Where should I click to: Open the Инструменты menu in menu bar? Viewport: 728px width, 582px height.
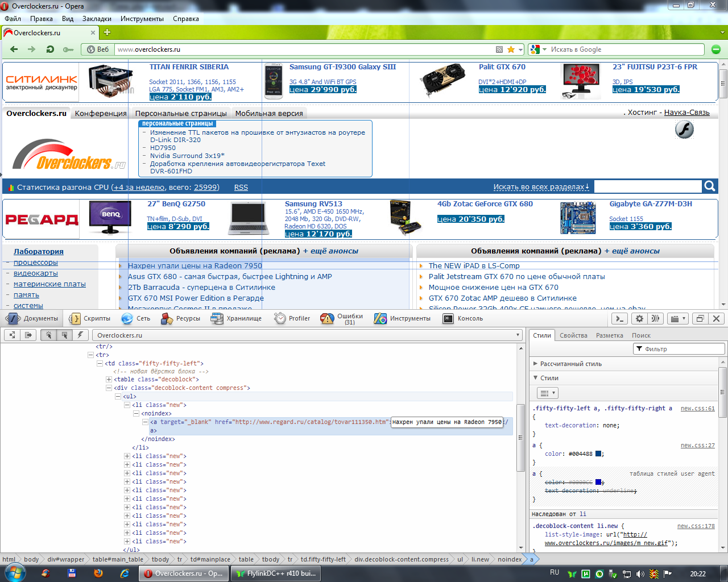pyautogui.click(x=142, y=19)
